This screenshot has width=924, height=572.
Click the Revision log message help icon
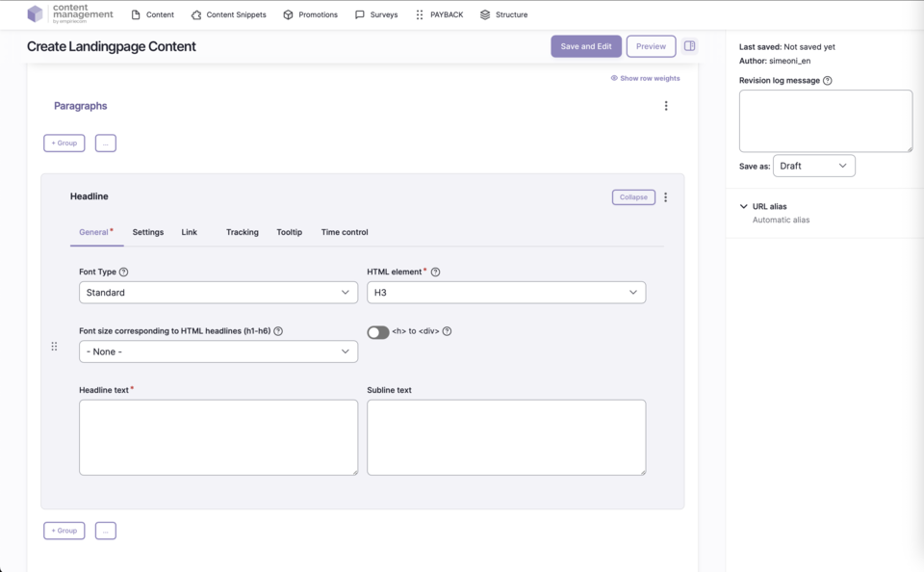tap(828, 81)
